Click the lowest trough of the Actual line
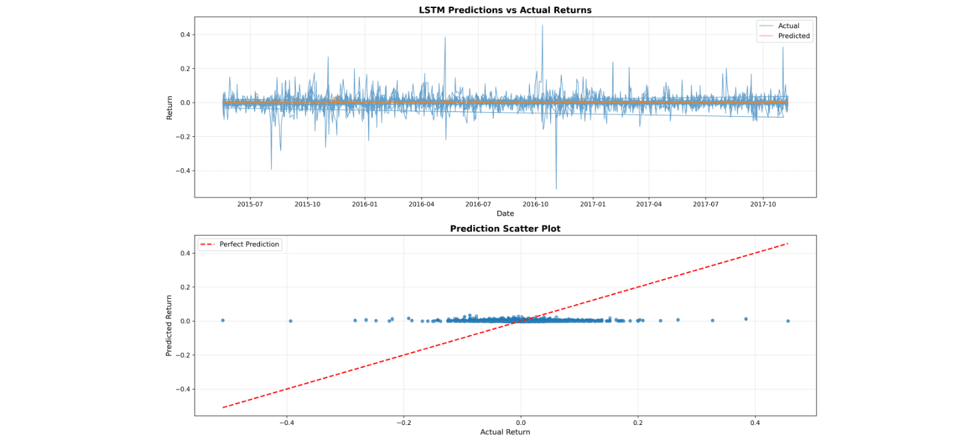This screenshot has width=980, height=441. 556,188
